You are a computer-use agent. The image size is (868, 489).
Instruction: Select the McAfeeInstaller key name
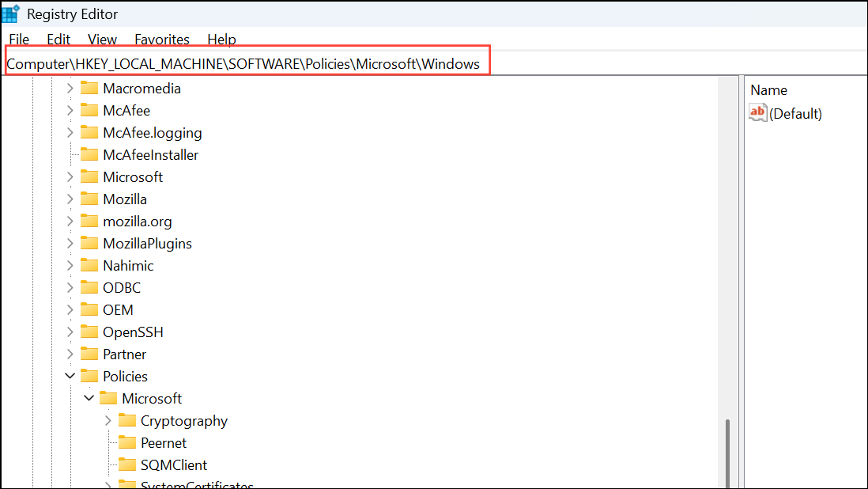point(150,155)
